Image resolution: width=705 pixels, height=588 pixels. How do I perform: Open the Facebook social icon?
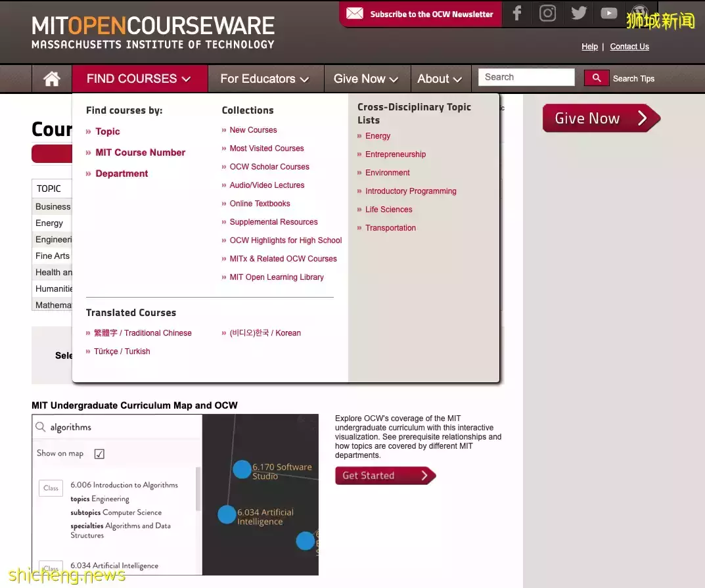517,13
